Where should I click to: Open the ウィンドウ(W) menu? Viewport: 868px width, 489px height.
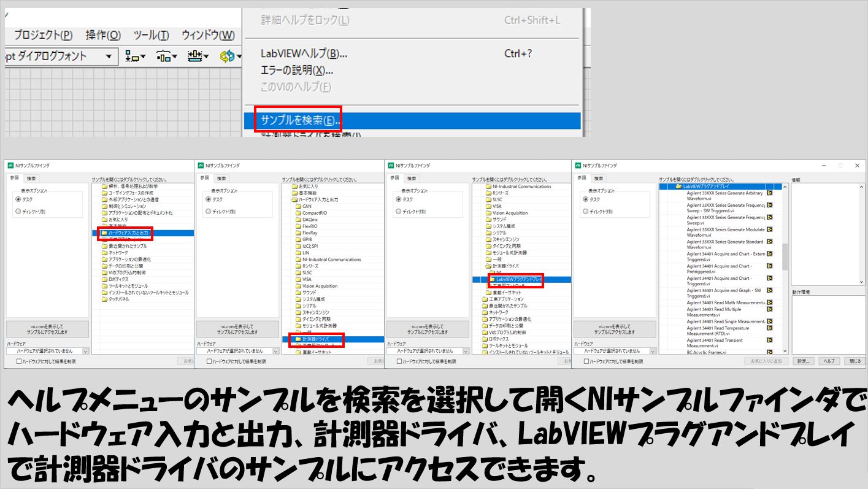[x=208, y=35]
